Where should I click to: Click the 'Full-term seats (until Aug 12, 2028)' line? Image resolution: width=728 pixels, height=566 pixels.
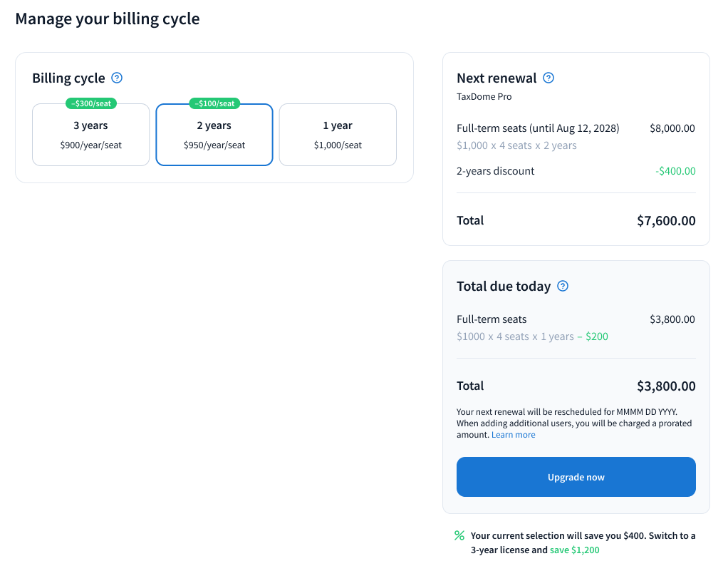coord(538,128)
